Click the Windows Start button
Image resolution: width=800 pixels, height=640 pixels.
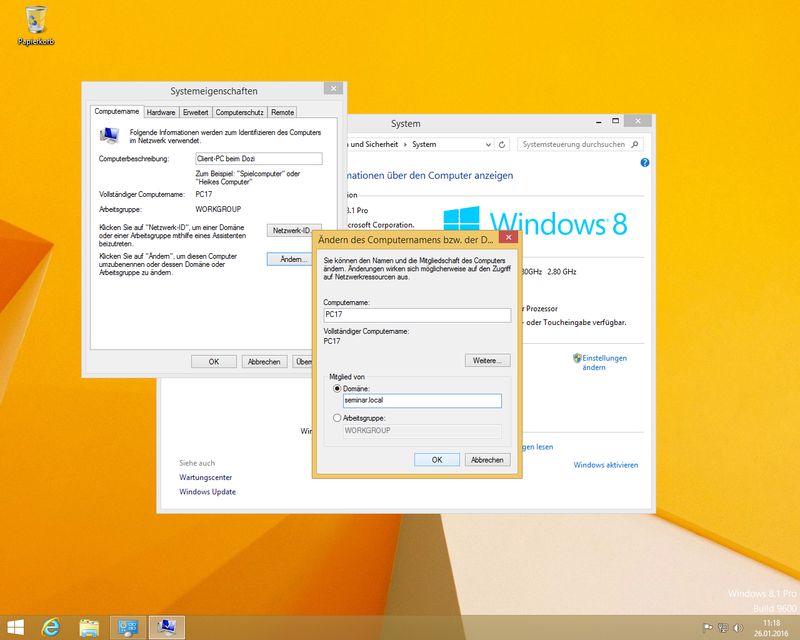(x=17, y=627)
